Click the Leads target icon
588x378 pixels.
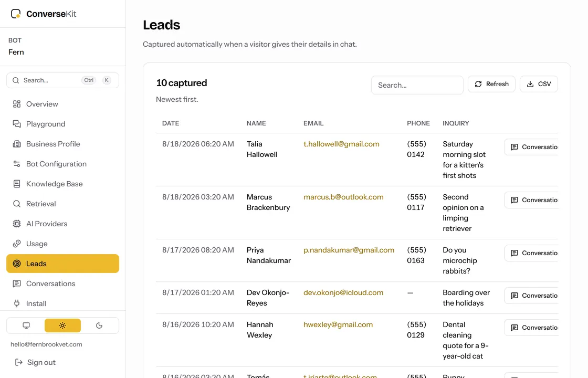(16, 264)
